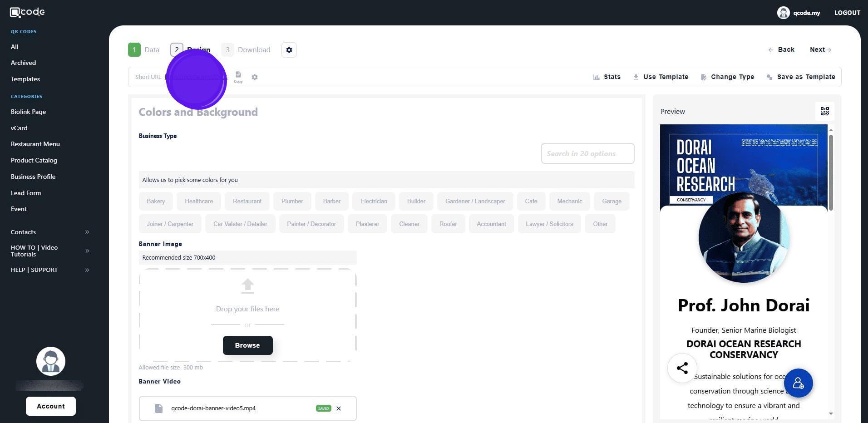Expand the HELP | SUPPORT section
Screen dimensions: 868x423
click(x=50, y=270)
